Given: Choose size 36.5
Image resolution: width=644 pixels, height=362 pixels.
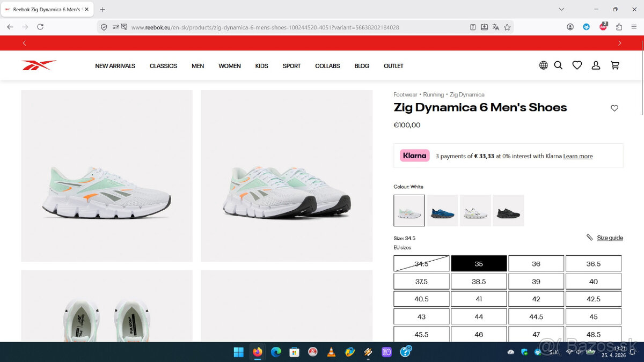Looking at the screenshot, I should 594,264.
